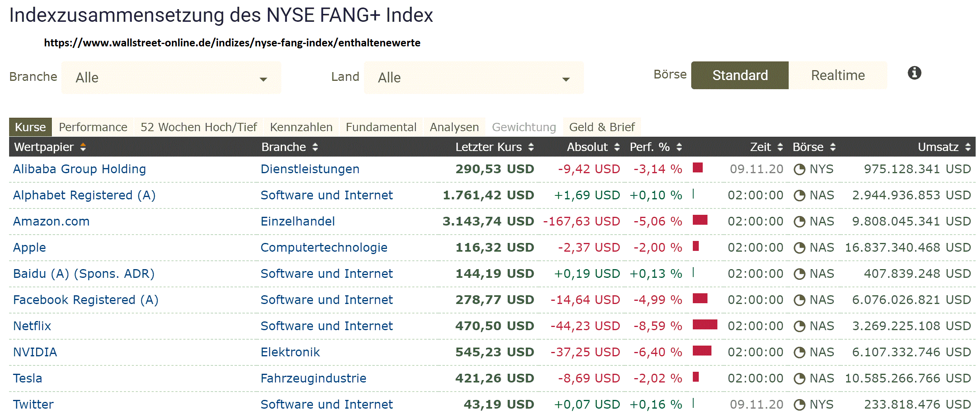Click the red performance bar for Netflix
Viewport: 980px width, 413px height.
705,325
